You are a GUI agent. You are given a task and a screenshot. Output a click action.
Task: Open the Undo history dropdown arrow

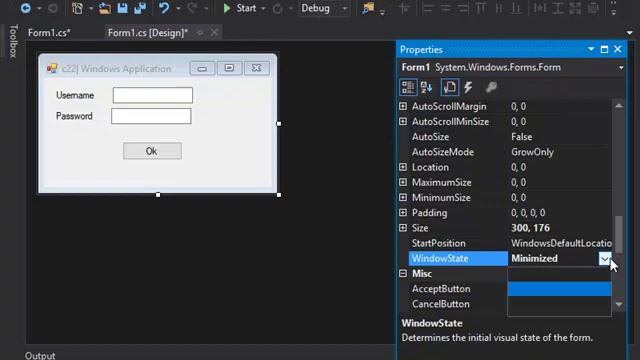coord(178,8)
